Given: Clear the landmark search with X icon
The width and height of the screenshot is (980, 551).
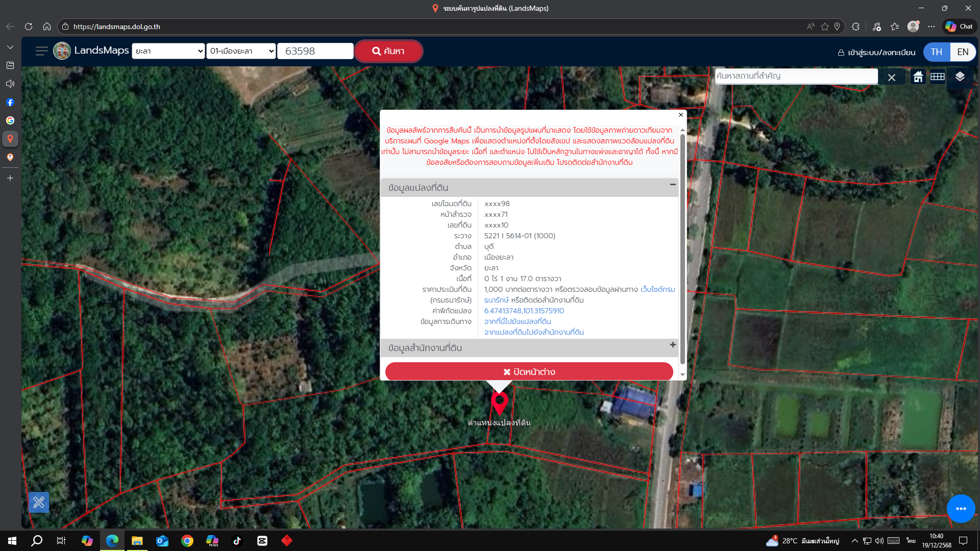Looking at the screenshot, I should pyautogui.click(x=892, y=78).
